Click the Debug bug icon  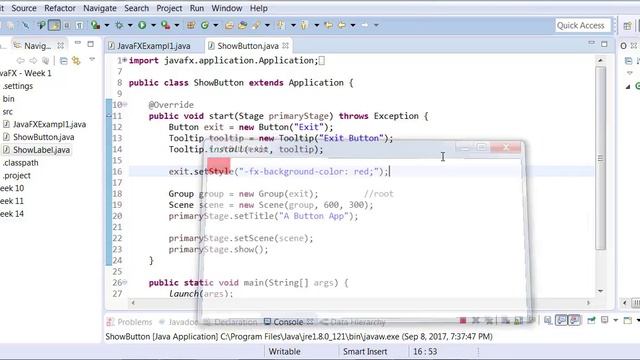(x=119, y=25)
